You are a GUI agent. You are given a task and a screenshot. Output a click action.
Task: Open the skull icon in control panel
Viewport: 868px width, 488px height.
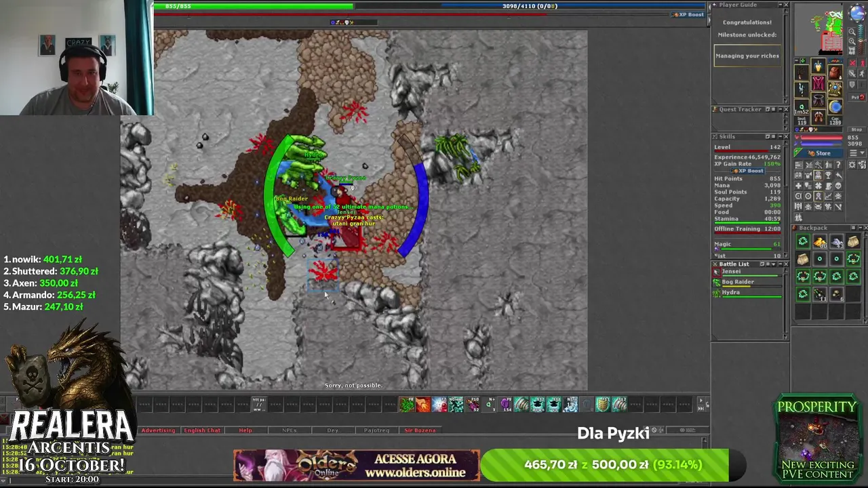coord(837,186)
